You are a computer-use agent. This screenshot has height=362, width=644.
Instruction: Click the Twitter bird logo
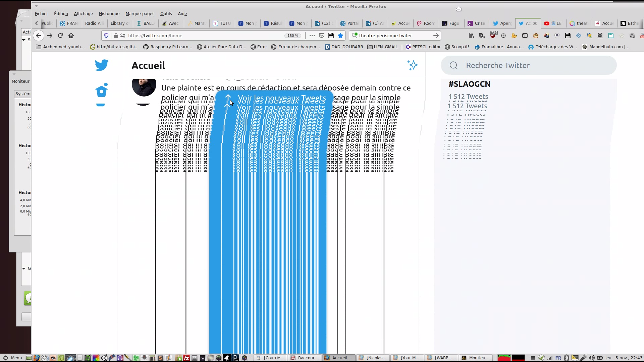101,65
